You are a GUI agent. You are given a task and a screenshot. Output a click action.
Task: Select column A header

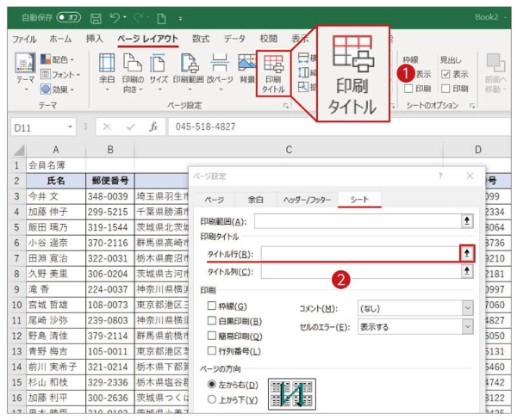56,150
